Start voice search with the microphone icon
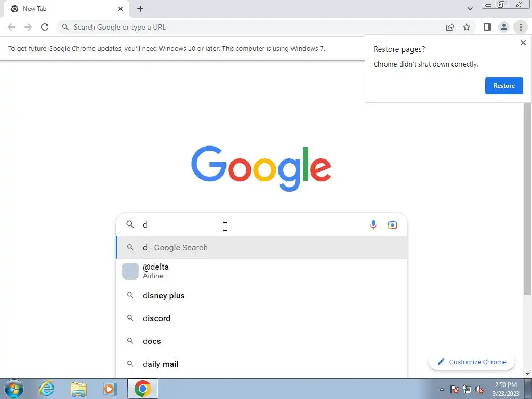This screenshot has height=399, width=532. point(373,224)
